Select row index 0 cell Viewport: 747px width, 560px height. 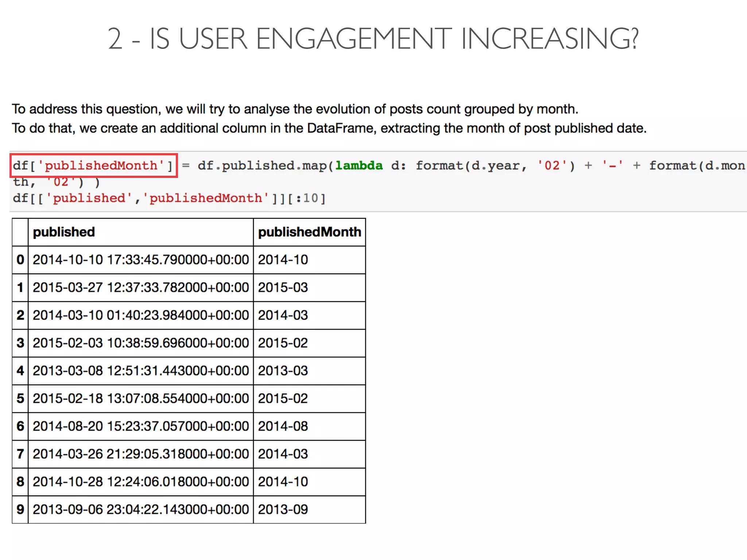20,260
